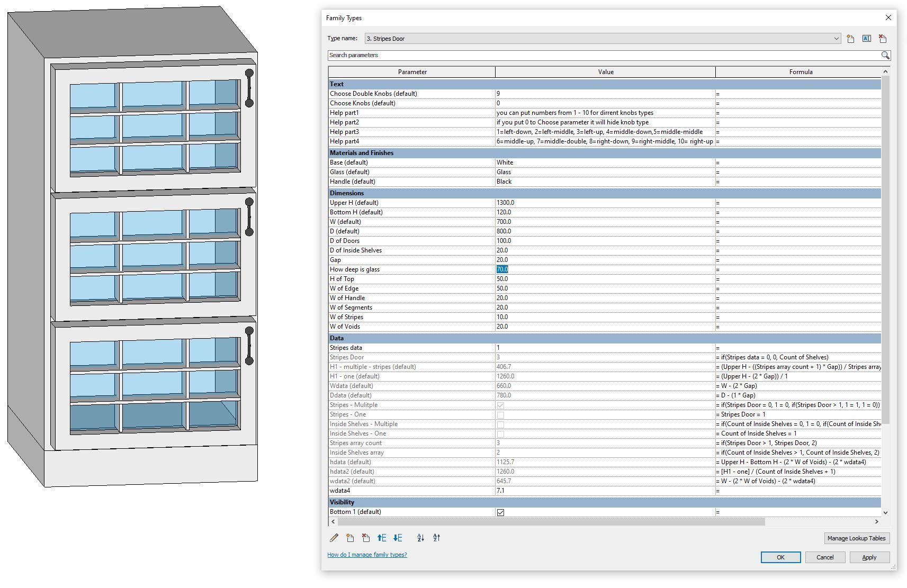
Task: Sort parameters in descending Z-A order
Action: (436, 538)
